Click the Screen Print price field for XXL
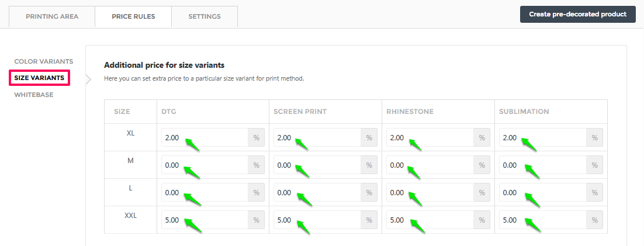The width and height of the screenshot is (644, 246). [x=317, y=220]
